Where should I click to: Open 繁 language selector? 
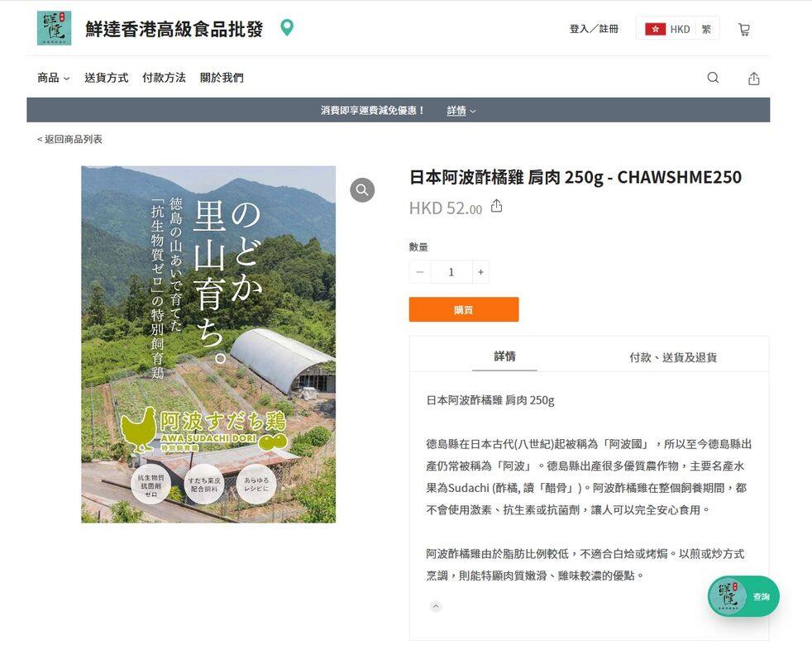point(706,29)
